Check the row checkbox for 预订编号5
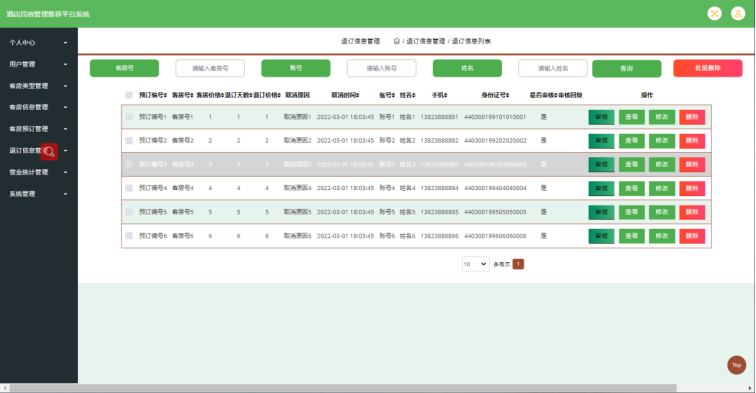756x393 pixels. click(x=129, y=212)
